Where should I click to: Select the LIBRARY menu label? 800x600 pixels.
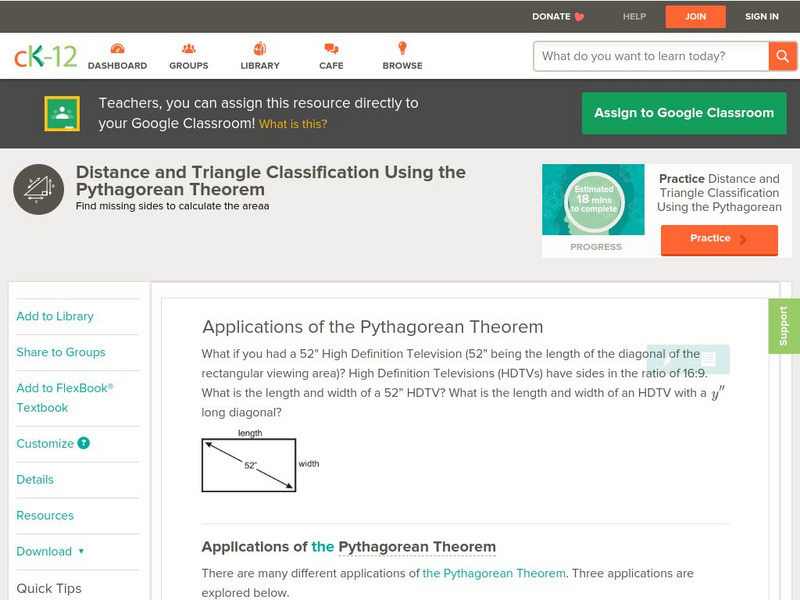260,65
